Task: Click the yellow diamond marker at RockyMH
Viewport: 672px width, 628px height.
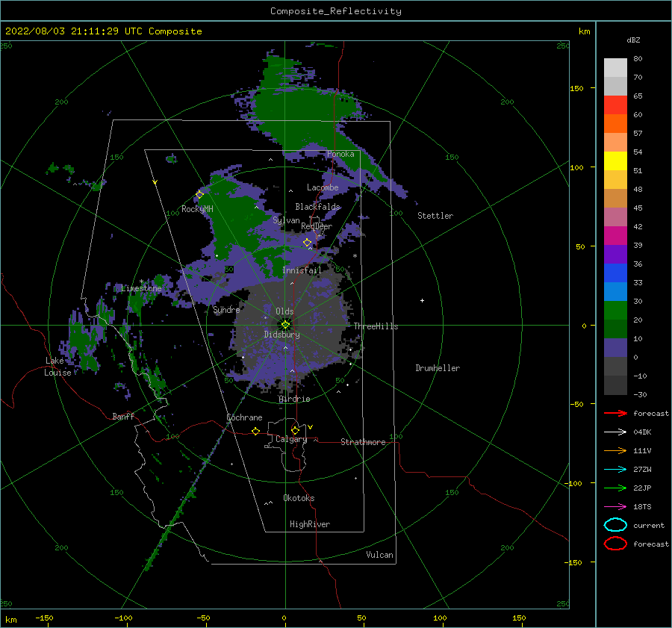Action: click(x=199, y=195)
